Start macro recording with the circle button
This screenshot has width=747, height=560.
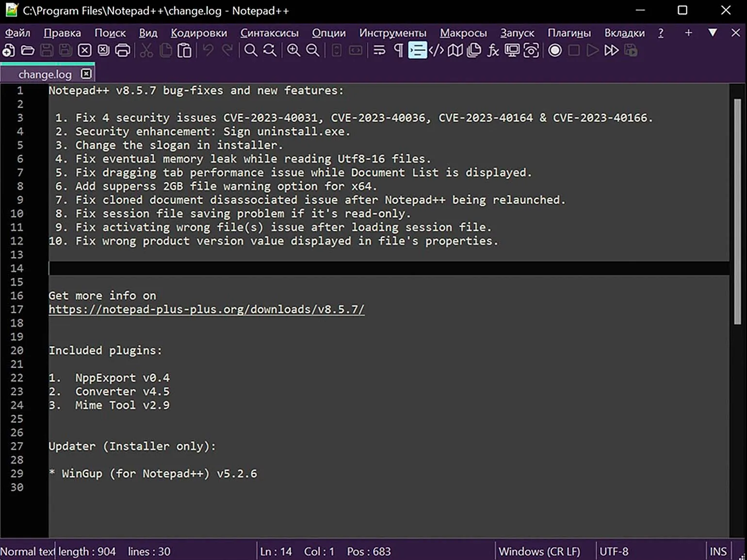coord(555,50)
